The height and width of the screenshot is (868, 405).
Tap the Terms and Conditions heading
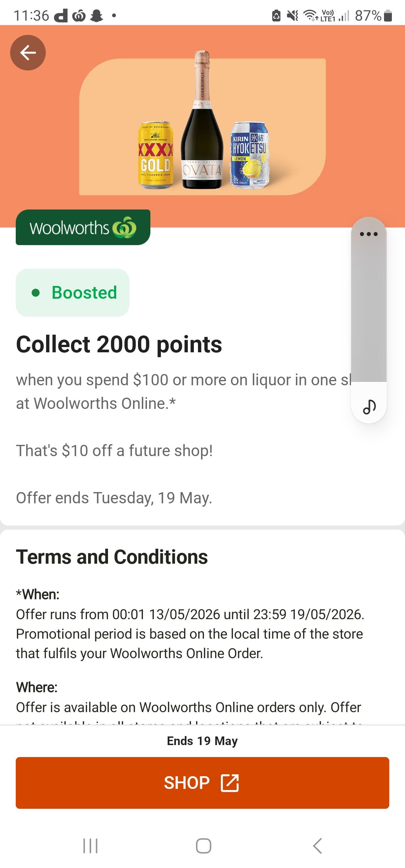(112, 557)
